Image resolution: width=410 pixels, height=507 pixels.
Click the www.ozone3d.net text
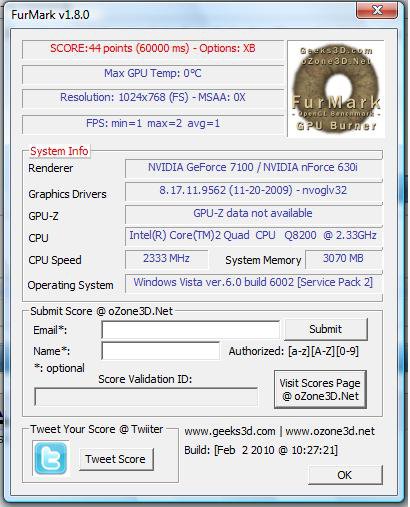click(330, 431)
